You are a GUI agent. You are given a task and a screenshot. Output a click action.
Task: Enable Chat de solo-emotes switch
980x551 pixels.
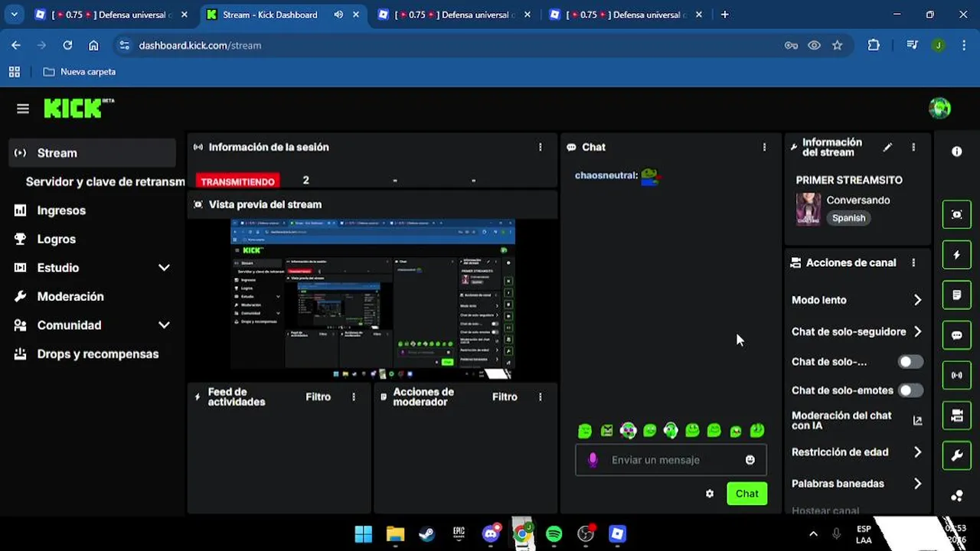tap(910, 390)
